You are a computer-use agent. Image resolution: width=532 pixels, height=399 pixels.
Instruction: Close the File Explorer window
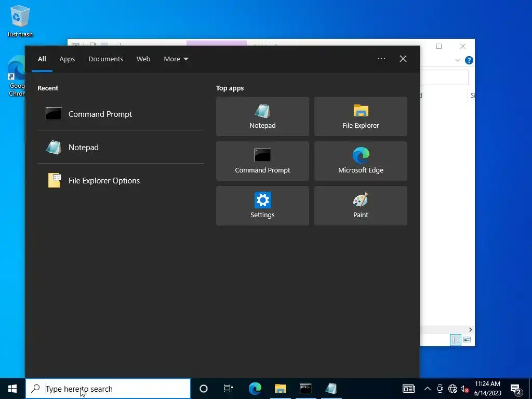[x=463, y=46]
